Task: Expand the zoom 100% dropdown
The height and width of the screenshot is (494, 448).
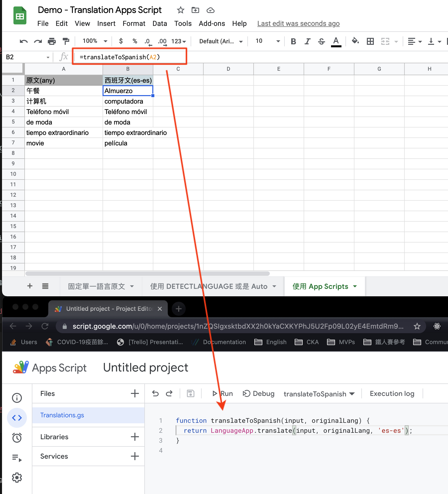Action: pos(95,41)
